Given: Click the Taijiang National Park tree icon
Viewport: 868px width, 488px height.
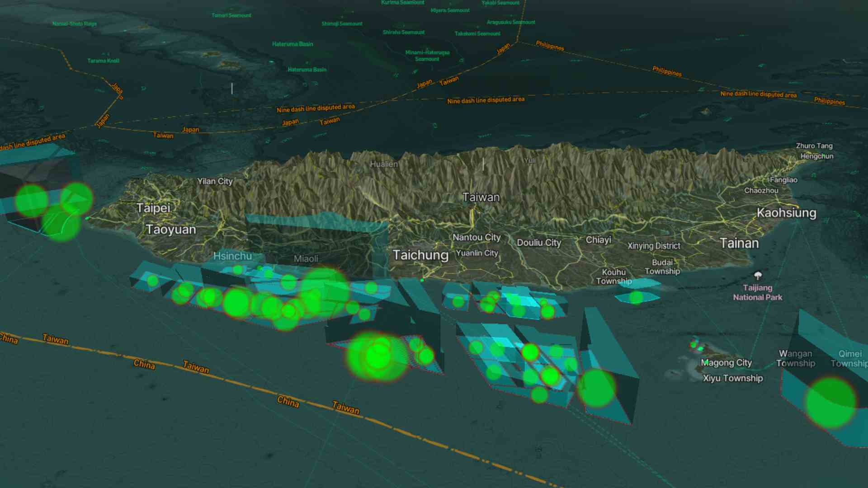Looking at the screenshot, I should (x=758, y=275).
